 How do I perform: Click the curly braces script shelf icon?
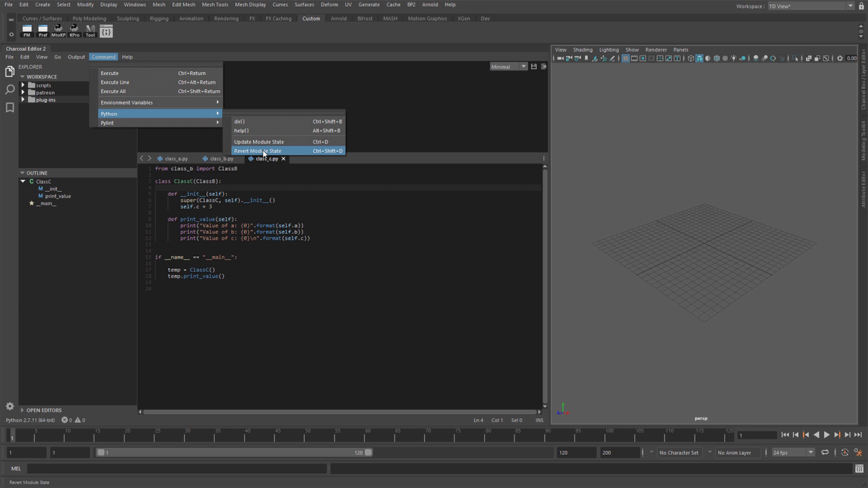tap(106, 31)
